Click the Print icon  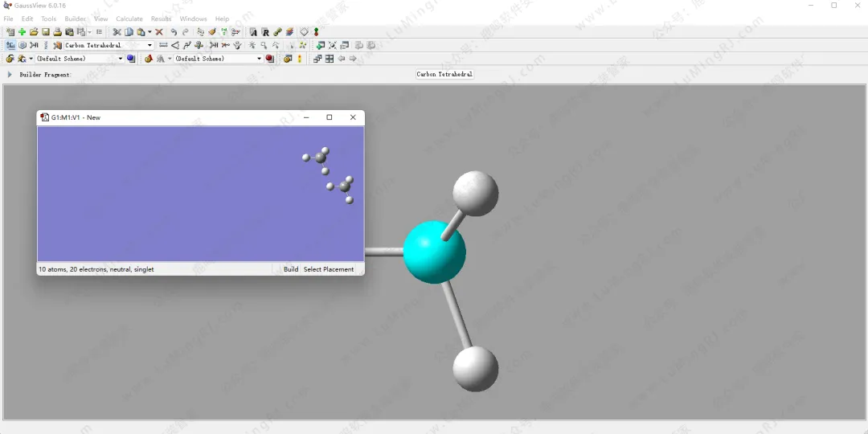(58, 32)
